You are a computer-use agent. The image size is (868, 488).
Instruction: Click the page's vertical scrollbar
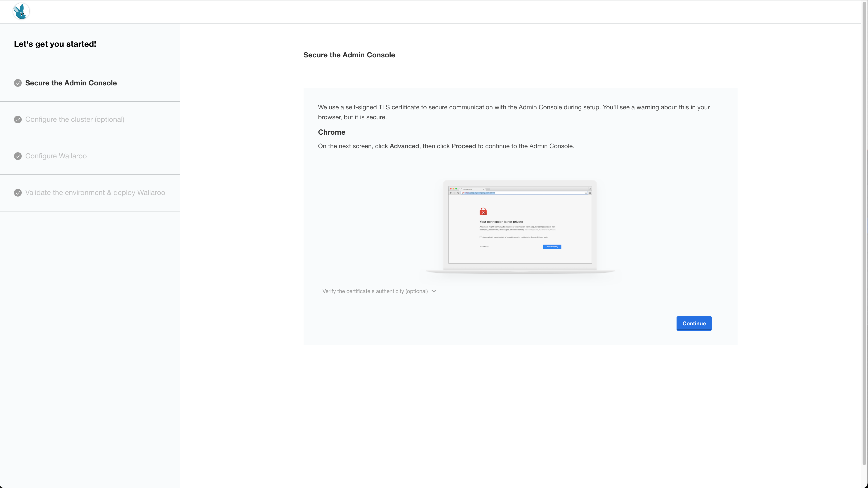tap(864, 236)
